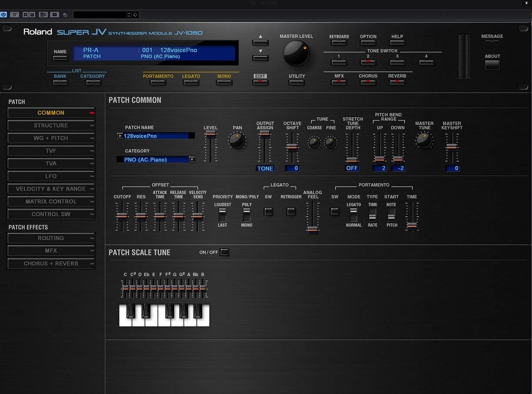The width and height of the screenshot is (532, 394).
Task: Toggle Patch Scale Tune ON/OFF
Action: point(224,252)
